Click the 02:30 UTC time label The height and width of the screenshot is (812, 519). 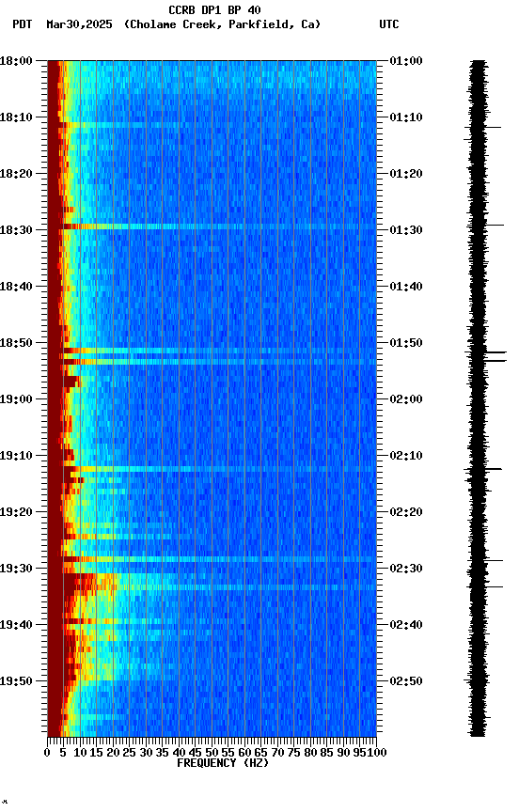406,569
